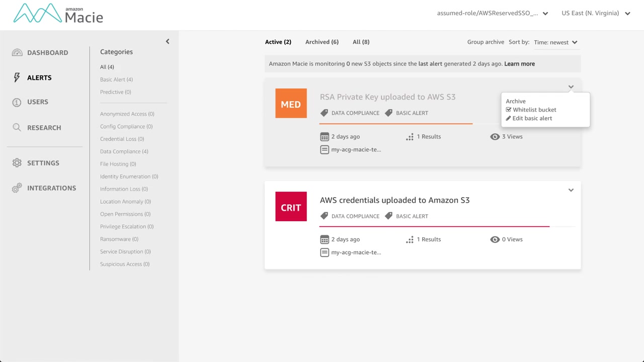Click the Group archive button
644x362 pixels.
(x=486, y=42)
